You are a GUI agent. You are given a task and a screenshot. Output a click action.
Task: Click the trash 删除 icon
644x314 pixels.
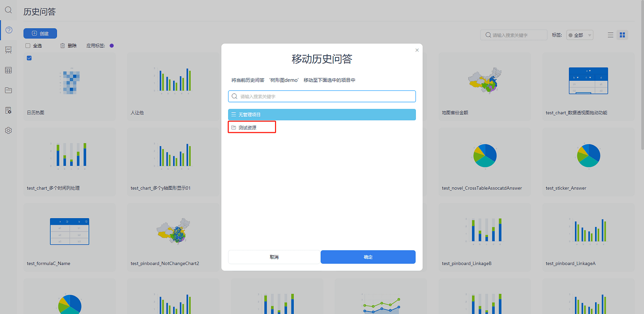pyautogui.click(x=62, y=46)
